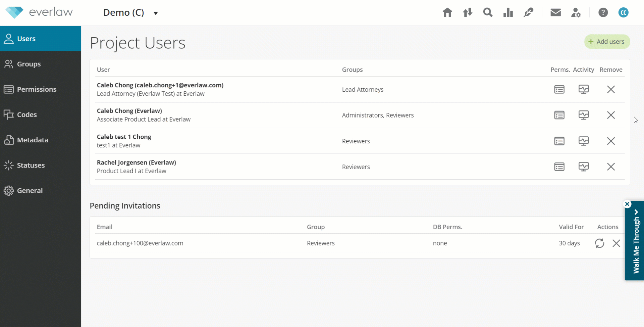Switch to the Codes sidebar tab
Viewport: 644px width, 327px height.
click(41, 114)
